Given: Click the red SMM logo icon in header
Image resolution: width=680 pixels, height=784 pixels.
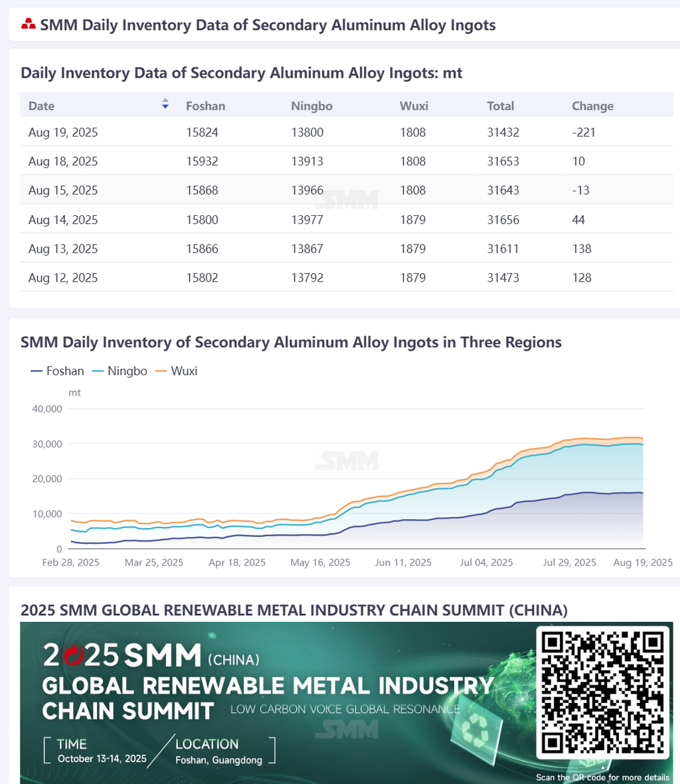Looking at the screenshot, I should [29, 24].
